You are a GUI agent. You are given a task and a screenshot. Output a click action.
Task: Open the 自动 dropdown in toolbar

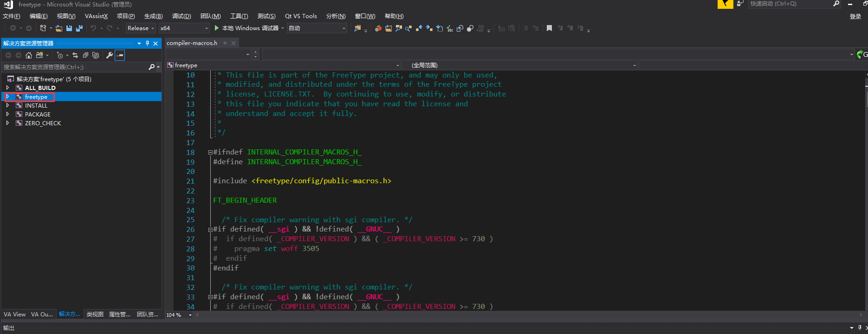[x=317, y=28]
